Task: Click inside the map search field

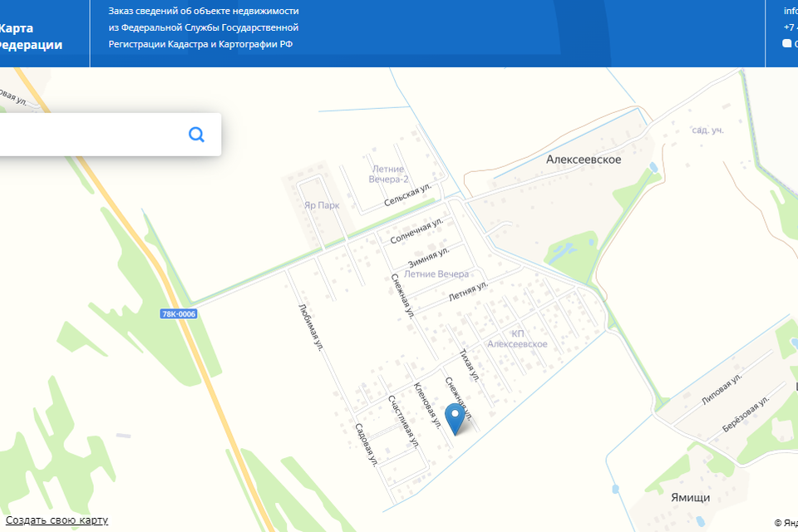Action: click(x=91, y=135)
